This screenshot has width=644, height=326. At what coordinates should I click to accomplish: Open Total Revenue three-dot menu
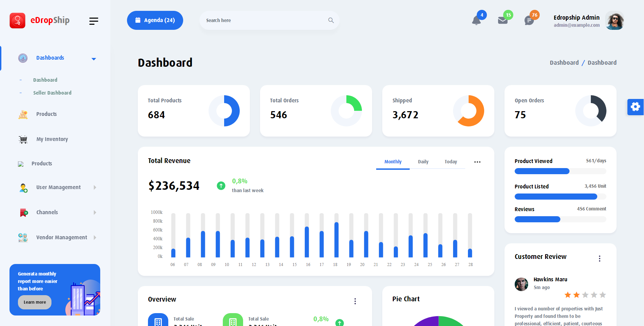477,162
